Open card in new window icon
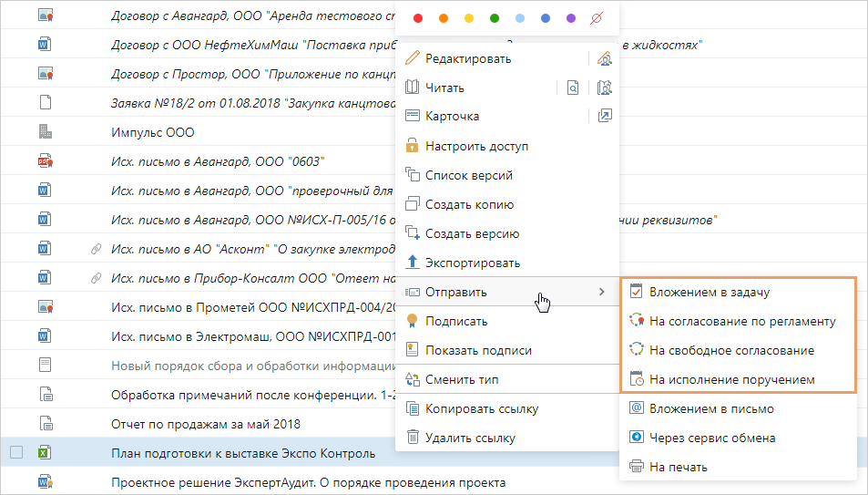 [604, 117]
